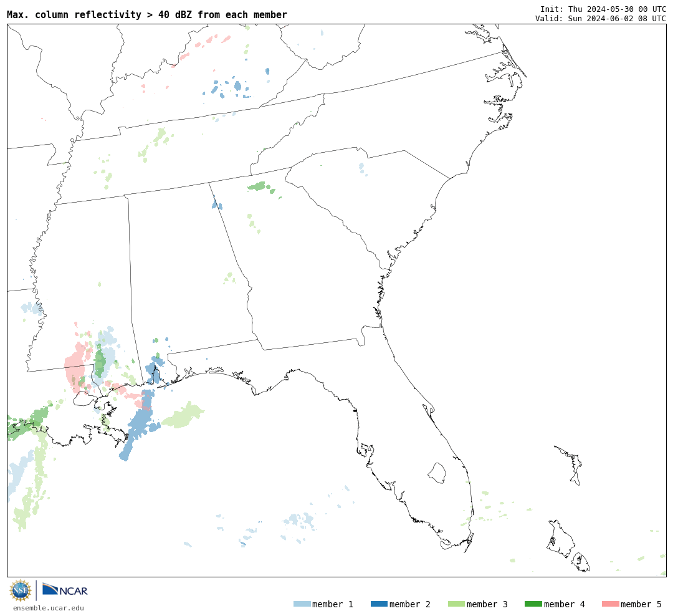The height and width of the screenshot is (616, 673).
Task: Click the NSF logo
Action: pos(20,590)
